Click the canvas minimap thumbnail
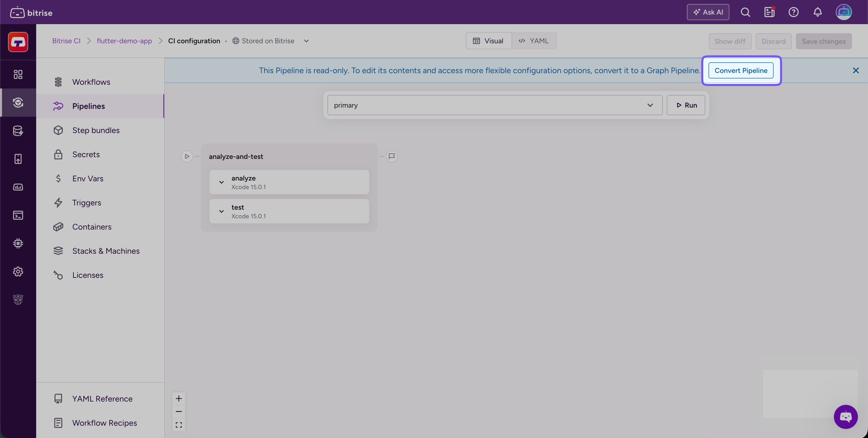The width and height of the screenshot is (868, 438). 810,393
